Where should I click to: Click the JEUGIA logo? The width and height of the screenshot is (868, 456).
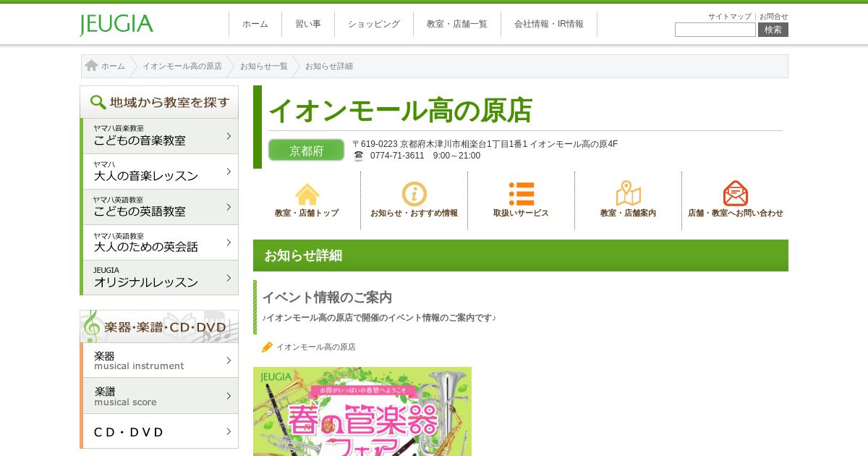116,25
